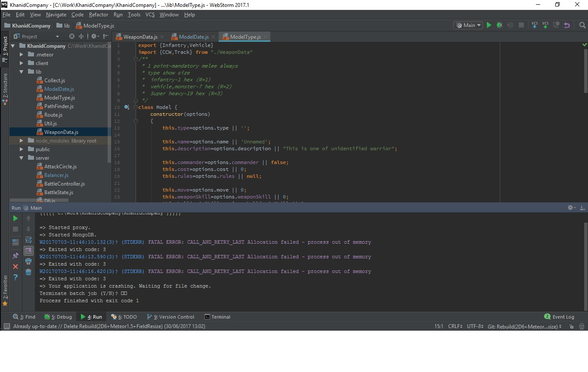Click the lock read-only icon in the status bar
Image resolution: width=588 pixels, height=372 pixels.
571,326
